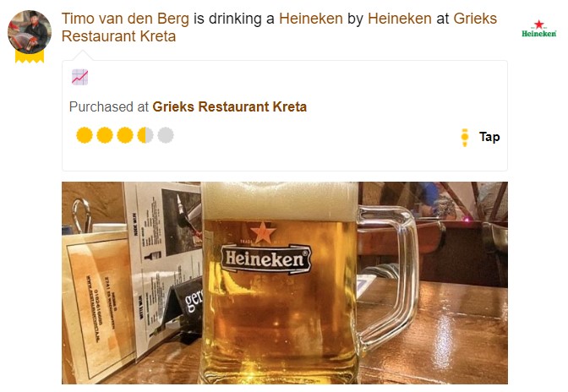Open the Timo van den Berg name link
The image size is (568, 392).
[x=125, y=19]
